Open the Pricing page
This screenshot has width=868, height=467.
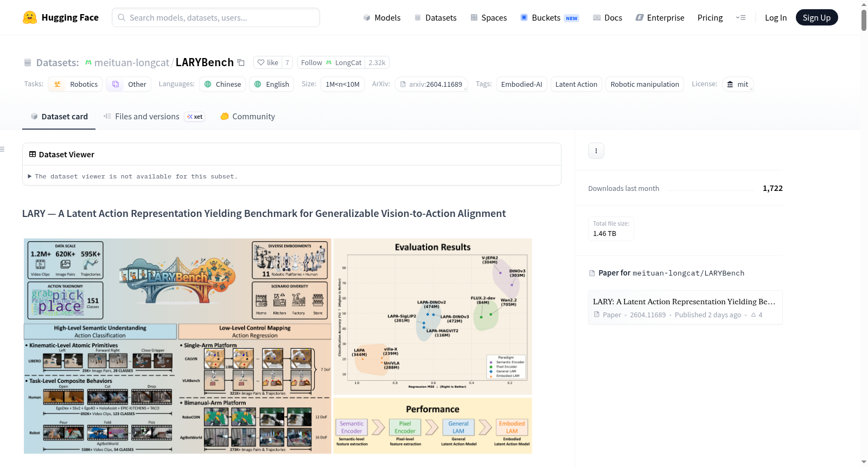[710, 17]
